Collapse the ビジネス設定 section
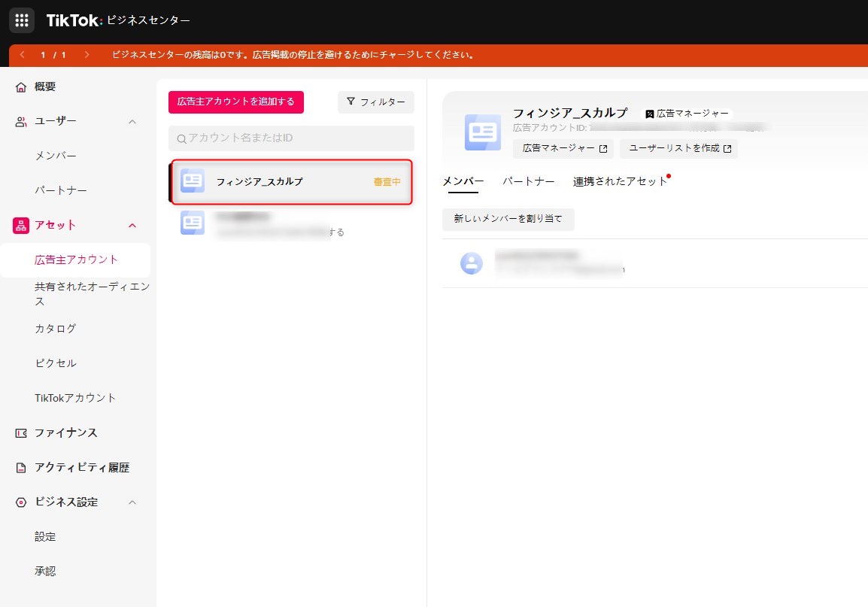Image resolution: width=868 pixels, height=607 pixels. pos(132,502)
